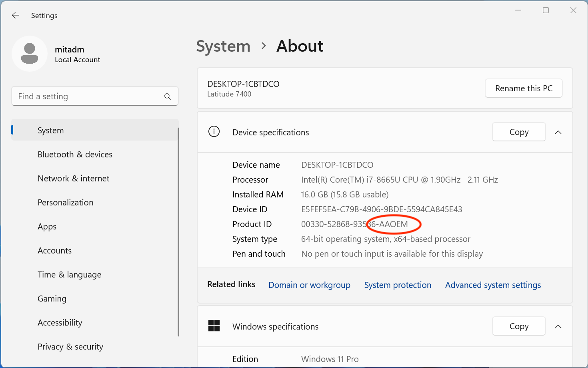Click the Rename this PC button
This screenshot has height=368, width=588.
[x=524, y=88]
